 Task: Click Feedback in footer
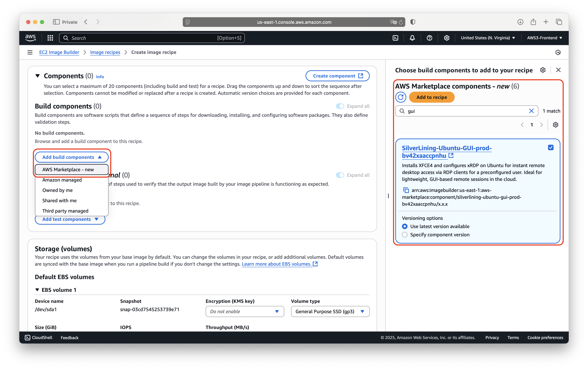pyautogui.click(x=70, y=337)
